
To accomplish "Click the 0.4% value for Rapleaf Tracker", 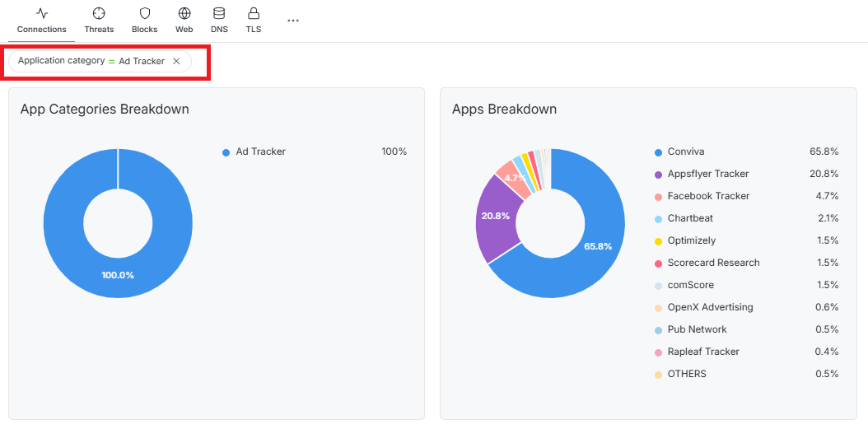I will pyautogui.click(x=827, y=352).
